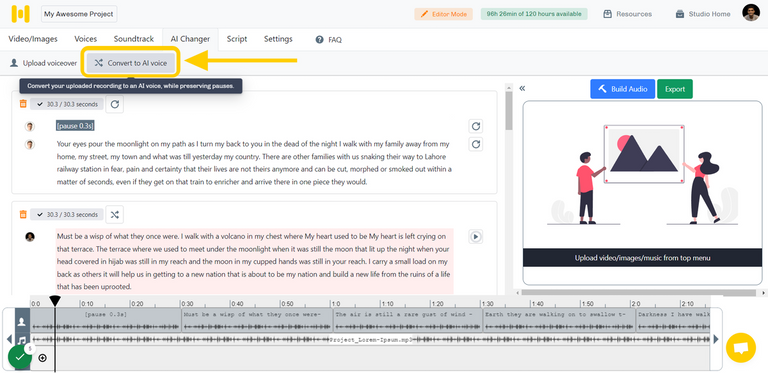Click the script panel vertical scrollbar
Screen dimensions: 768x373
click(509, 111)
